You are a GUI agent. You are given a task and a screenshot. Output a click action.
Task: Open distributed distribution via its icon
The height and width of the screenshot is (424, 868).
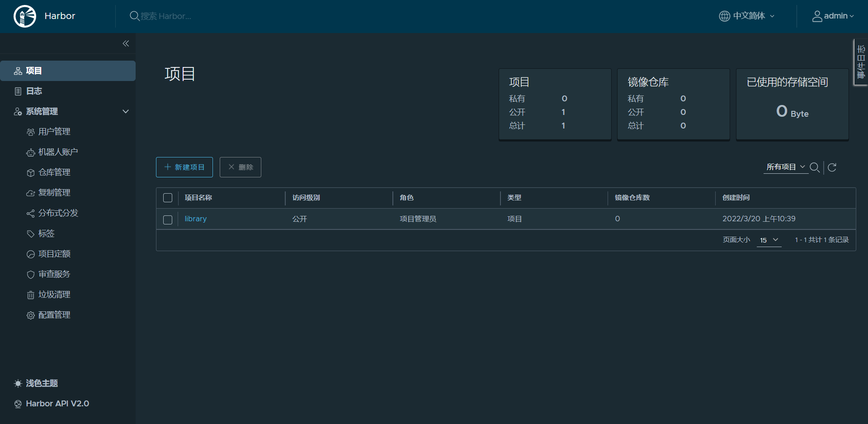tap(30, 213)
